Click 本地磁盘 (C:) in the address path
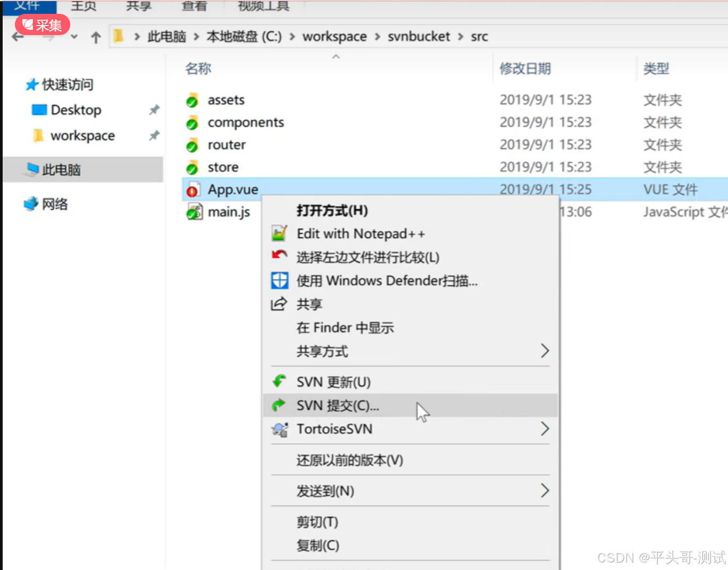 (244, 36)
